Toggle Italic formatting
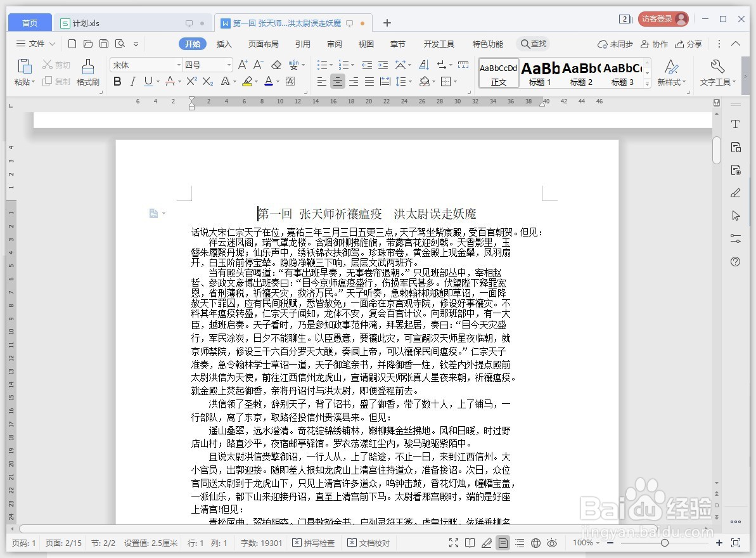756x558 pixels. 132,82
